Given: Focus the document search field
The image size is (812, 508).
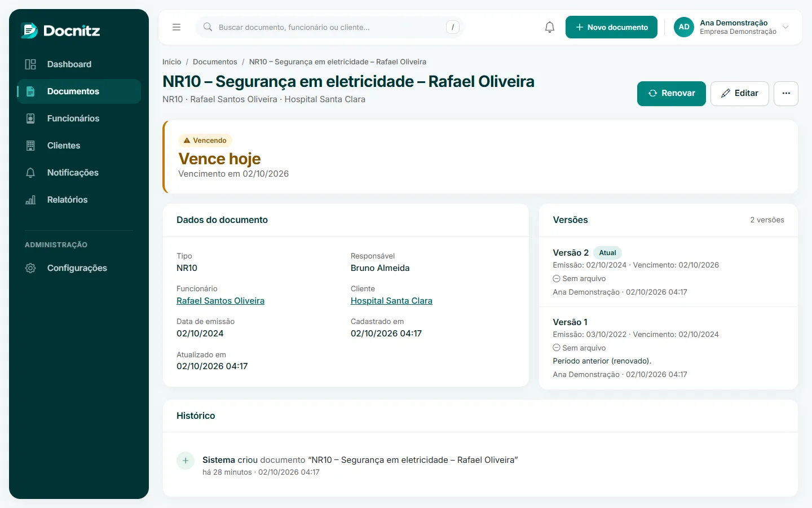Looking at the screenshot, I should [x=330, y=27].
